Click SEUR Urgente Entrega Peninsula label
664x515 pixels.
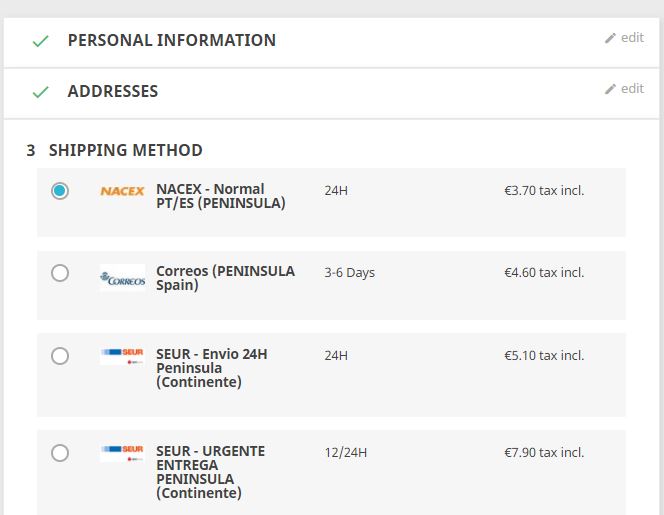click(x=210, y=472)
